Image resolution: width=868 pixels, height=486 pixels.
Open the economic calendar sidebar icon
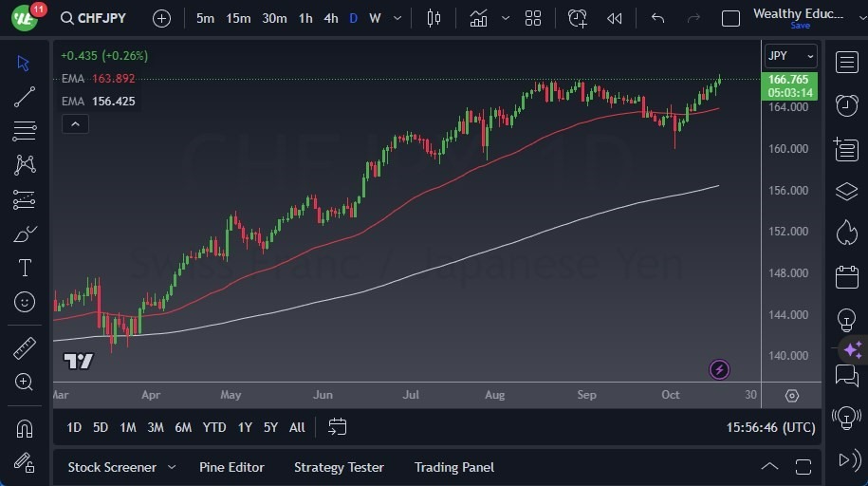click(846, 276)
